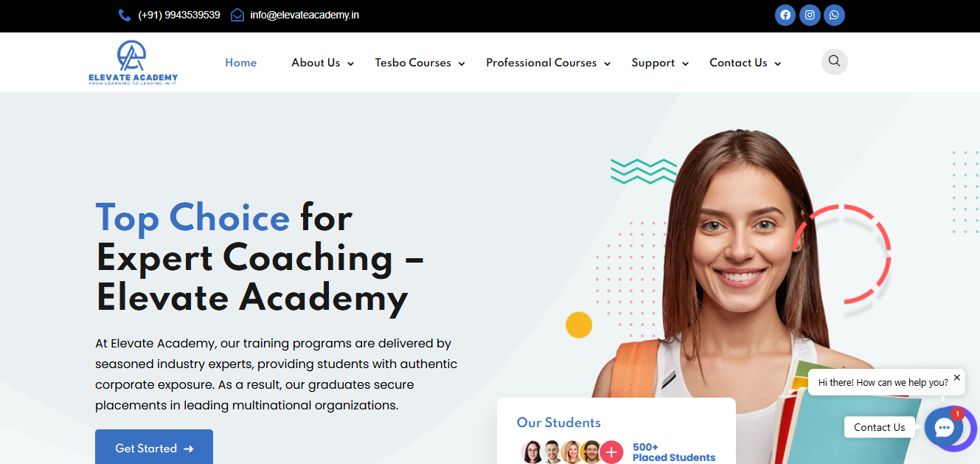Open the Contact Us navigation menu
The image size is (980, 464).
(745, 63)
